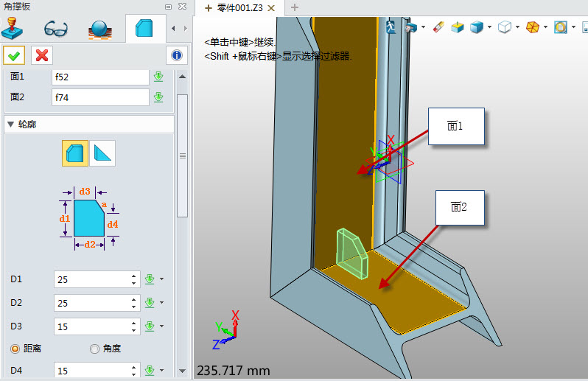This screenshot has width=588, height=381.
Task: Add a new tab with plus button
Action: click(x=295, y=7)
